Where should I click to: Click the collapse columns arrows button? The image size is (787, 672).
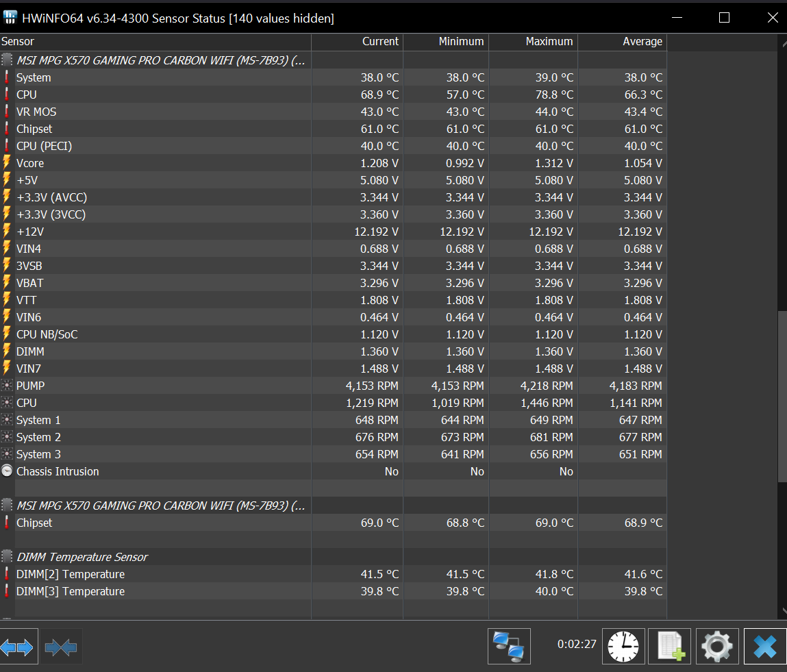(61, 647)
